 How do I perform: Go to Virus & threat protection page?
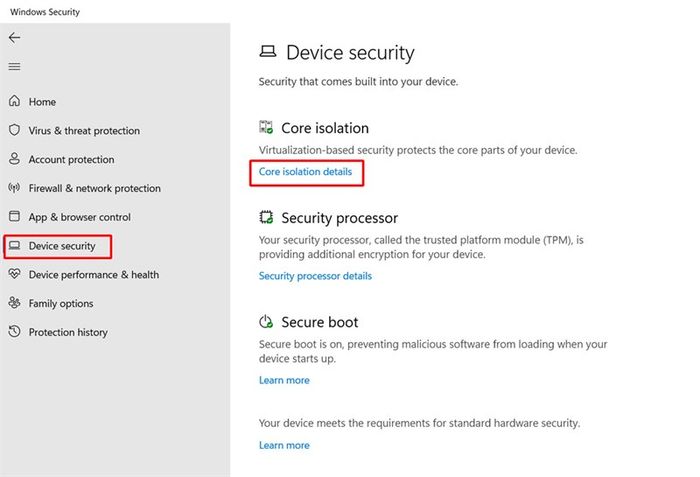pyautogui.click(x=84, y=130)
